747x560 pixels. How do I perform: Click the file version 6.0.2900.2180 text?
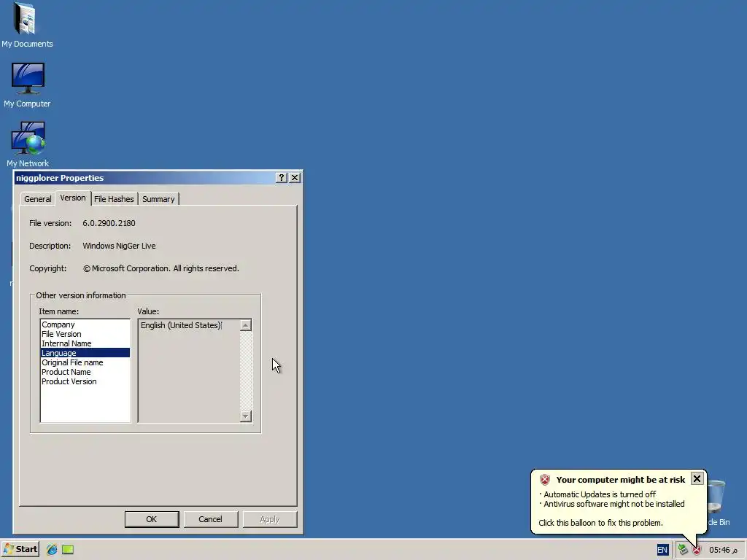(x=109, y=223)
